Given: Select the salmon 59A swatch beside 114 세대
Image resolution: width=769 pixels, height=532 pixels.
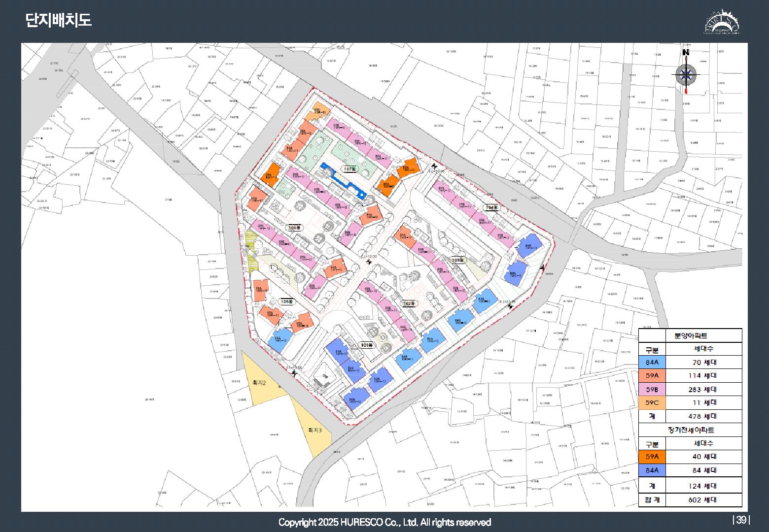Looking at the screenshot, I should [652, 376].
